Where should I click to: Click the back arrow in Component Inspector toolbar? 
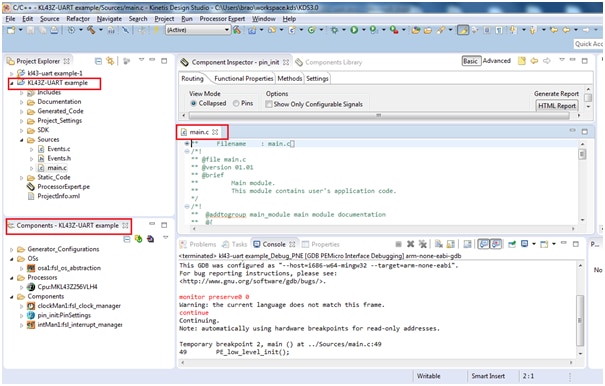tap(534, 61)
